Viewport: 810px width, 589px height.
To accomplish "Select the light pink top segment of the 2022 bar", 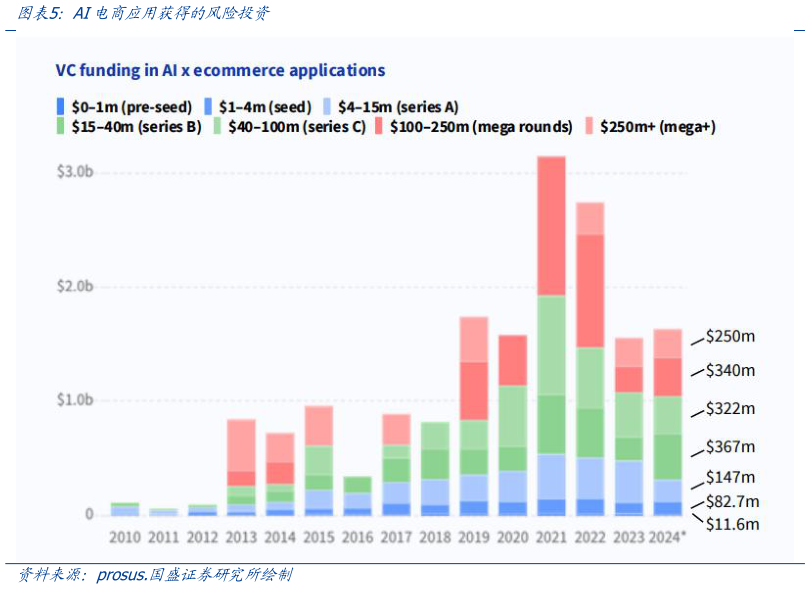I will [590, 218].
